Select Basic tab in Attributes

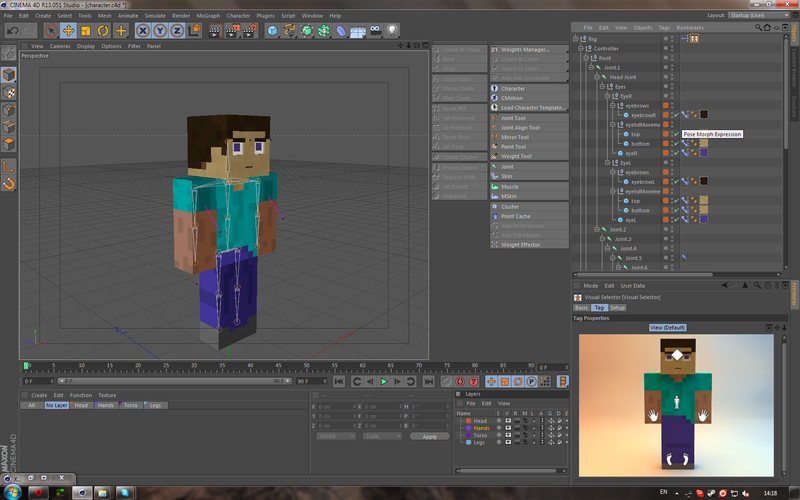pos(581,308)
